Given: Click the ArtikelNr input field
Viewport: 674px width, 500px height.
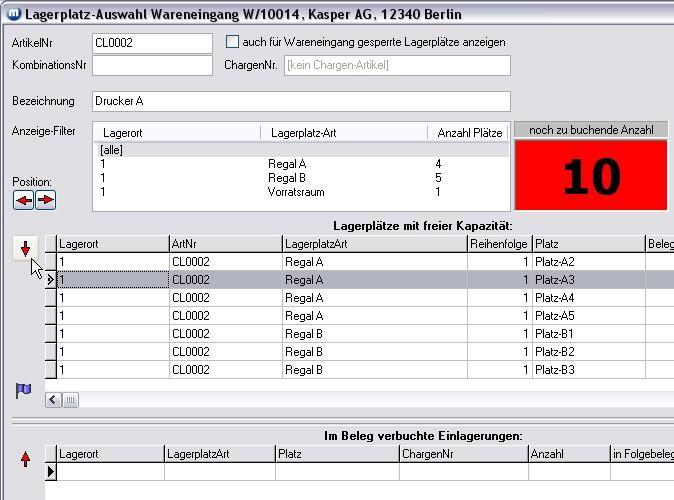Looking at the screenshot, I should pyautogui.click(x=152, y=43).
